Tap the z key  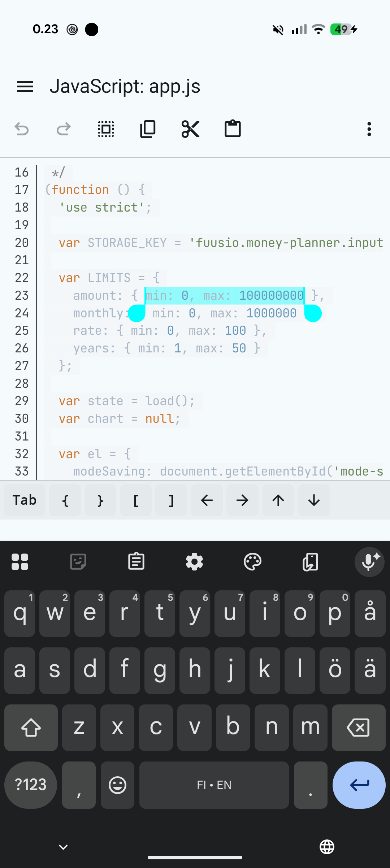click(x=79, y=728)
